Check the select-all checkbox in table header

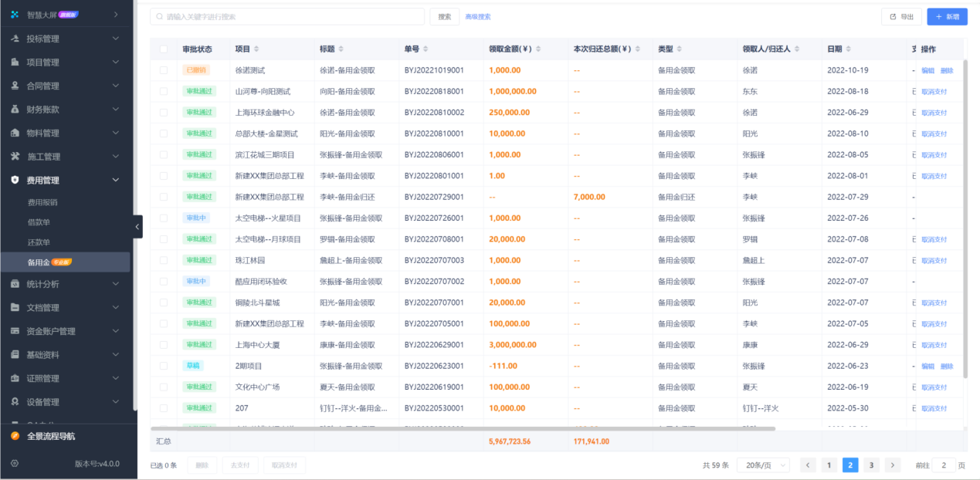164,48
